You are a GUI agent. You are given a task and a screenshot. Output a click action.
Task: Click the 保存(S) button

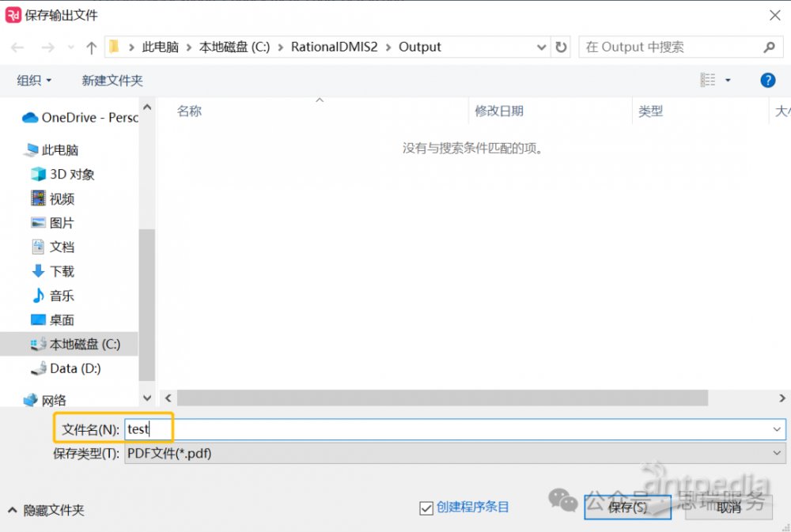pyautogui.click(x=627, y=507)
